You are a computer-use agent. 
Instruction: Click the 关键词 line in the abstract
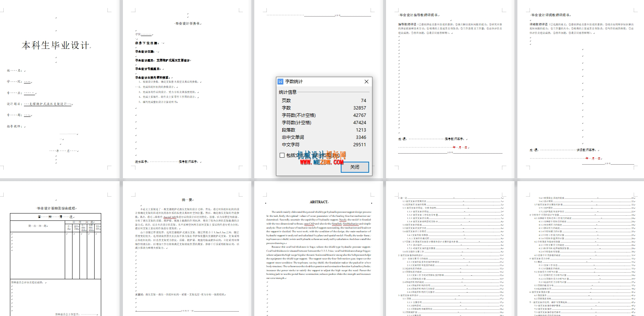180,294
